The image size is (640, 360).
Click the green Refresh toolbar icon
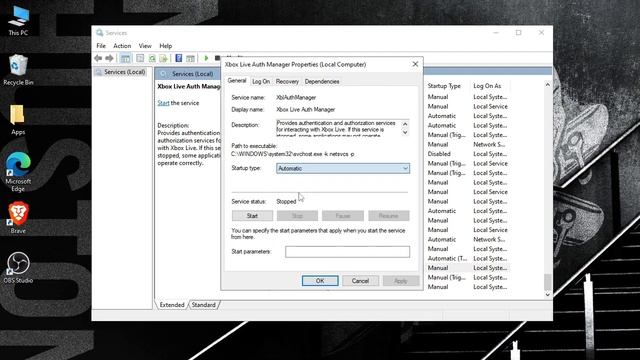point(152,58)
